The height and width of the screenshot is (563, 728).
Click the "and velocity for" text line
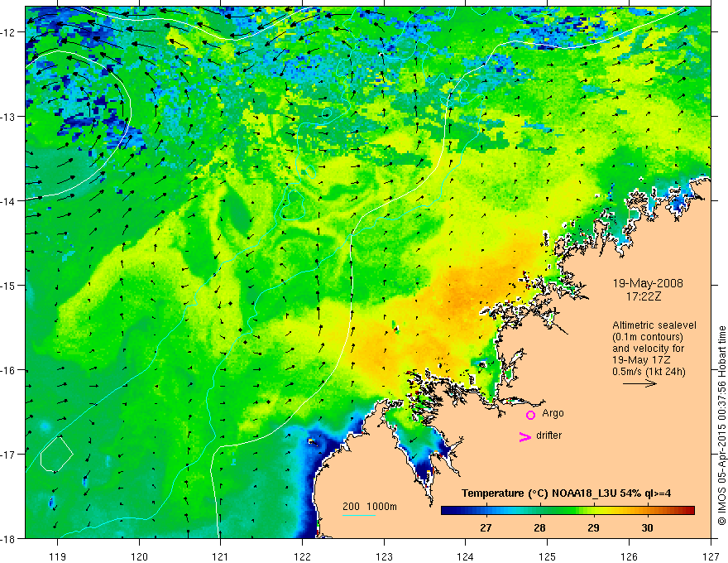point(648,349)
